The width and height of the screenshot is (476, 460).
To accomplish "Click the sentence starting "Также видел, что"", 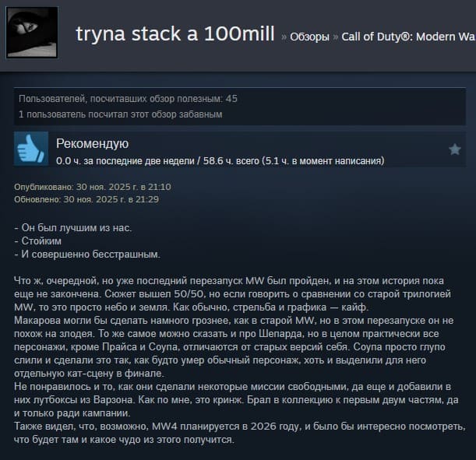I will pos(240,433).
